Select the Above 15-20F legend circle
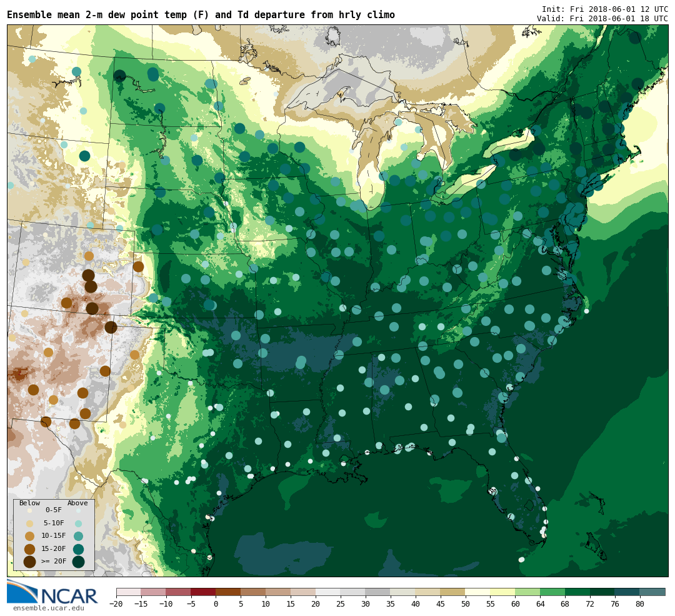The height and width of the screenshot is (616, 675). coord(78,549)
